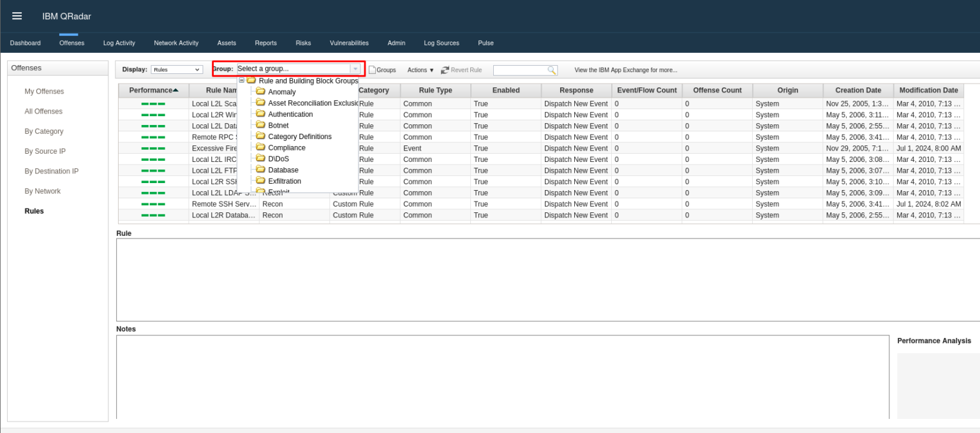Image resolution: width=980 pixels, height=433 pixels.
Task: Select All Offenses in the sidebar
Action: point(43,112)
